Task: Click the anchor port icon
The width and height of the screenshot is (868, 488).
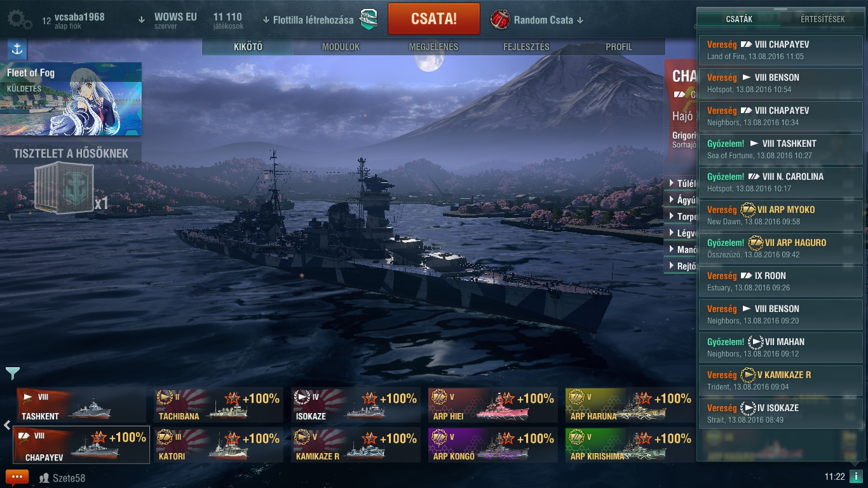Action: click(x=17, y=49)
